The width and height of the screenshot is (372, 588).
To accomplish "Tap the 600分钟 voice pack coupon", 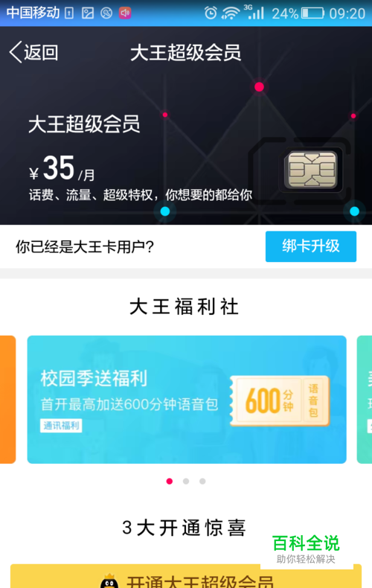I will (280, 400).
